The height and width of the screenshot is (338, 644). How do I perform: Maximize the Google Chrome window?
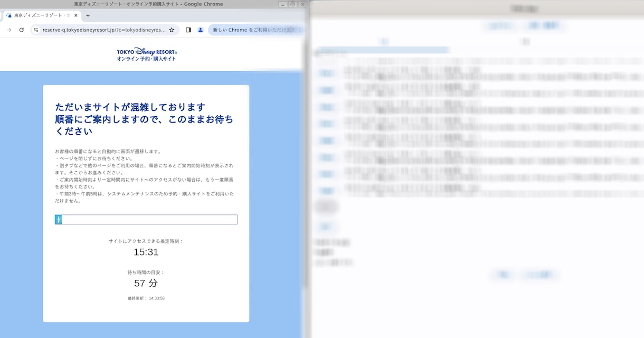[x=292, y=4]
